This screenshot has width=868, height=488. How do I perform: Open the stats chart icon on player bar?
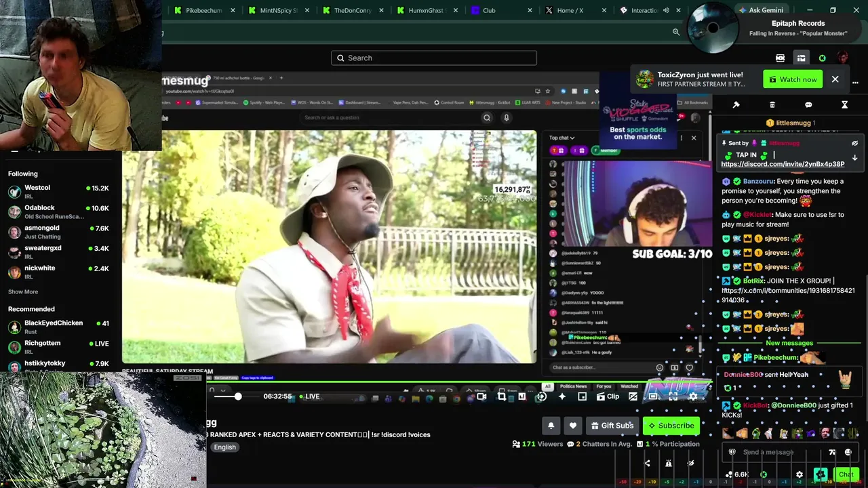522,396
